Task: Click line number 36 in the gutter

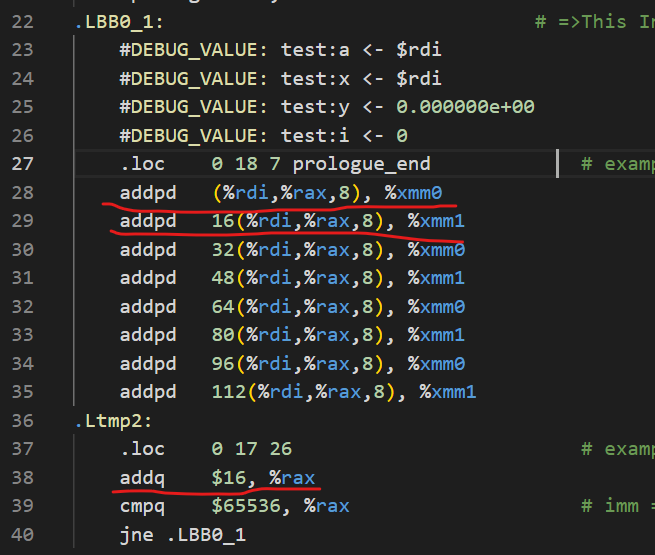Action: coord(23,421)
